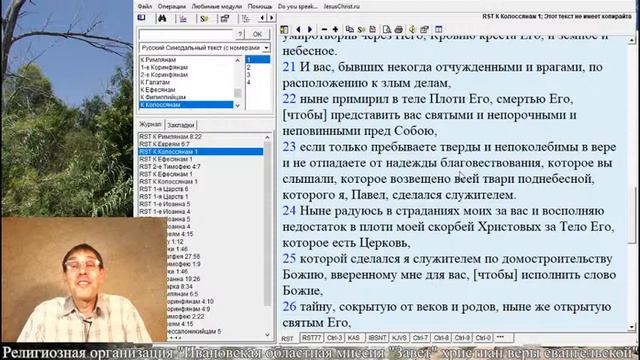Click main text scrollbar's down arrow

632,327
